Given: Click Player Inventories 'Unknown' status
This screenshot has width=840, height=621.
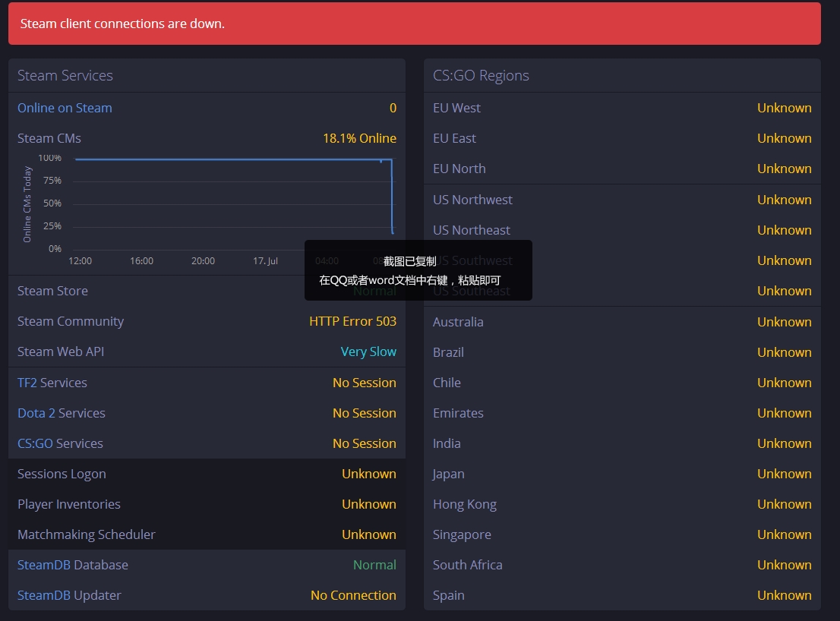Looking at the screenshot, I should (x=369, y=504).
